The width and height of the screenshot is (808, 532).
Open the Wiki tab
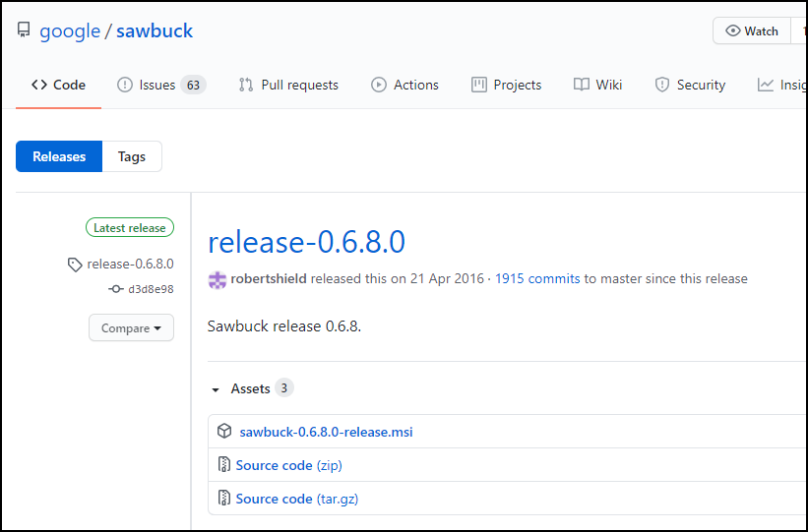pos(597,85)
